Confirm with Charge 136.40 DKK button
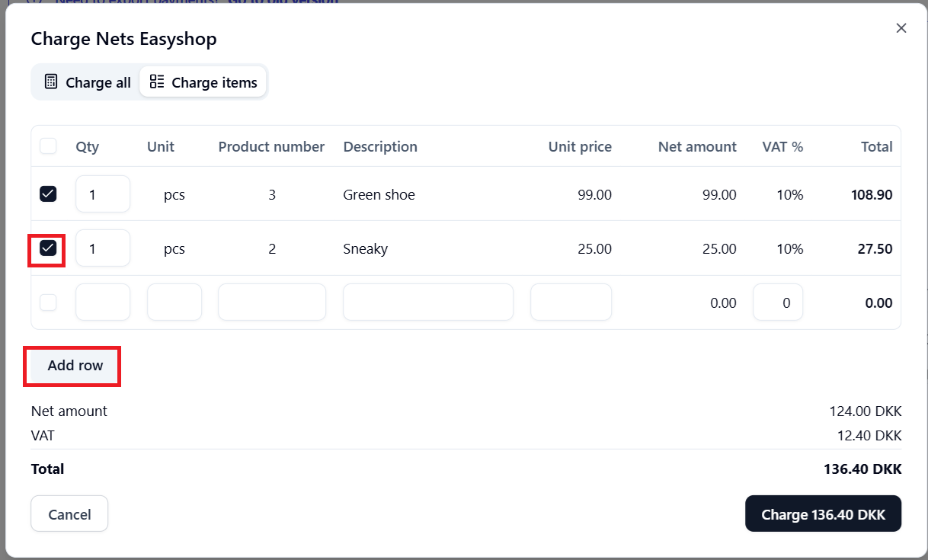 (824, 514)
